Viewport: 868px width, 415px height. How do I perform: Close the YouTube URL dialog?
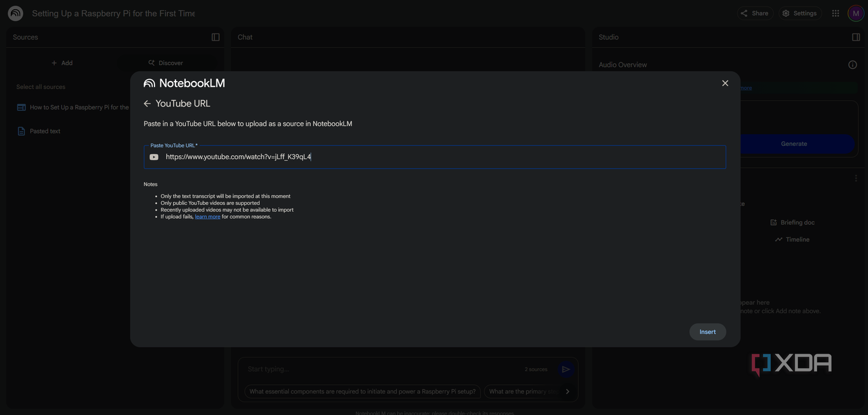(x=725, y=83)
